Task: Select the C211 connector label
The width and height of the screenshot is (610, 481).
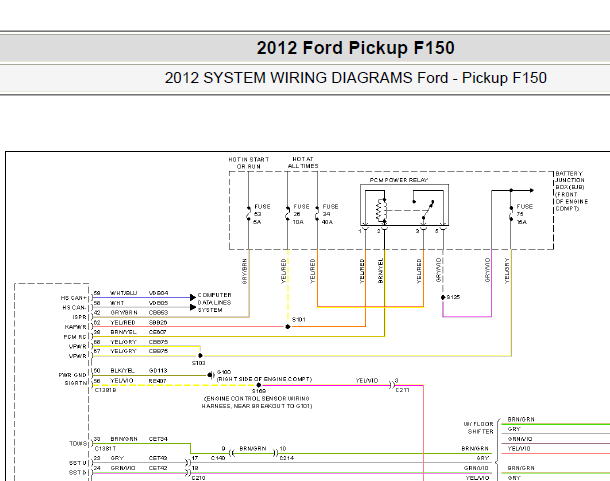Action: [x=402, y=390]
